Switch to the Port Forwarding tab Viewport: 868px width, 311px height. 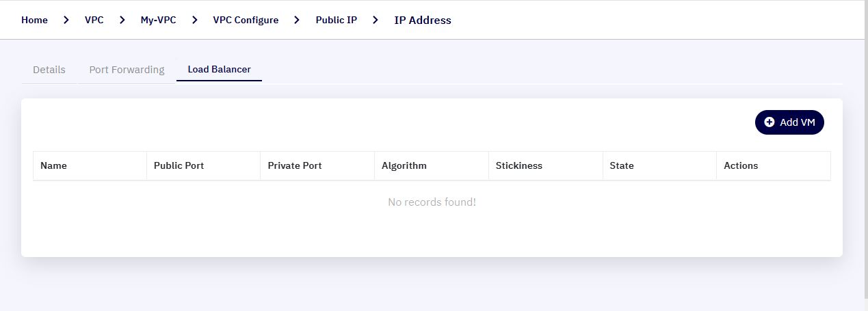[x=127, y=70]
